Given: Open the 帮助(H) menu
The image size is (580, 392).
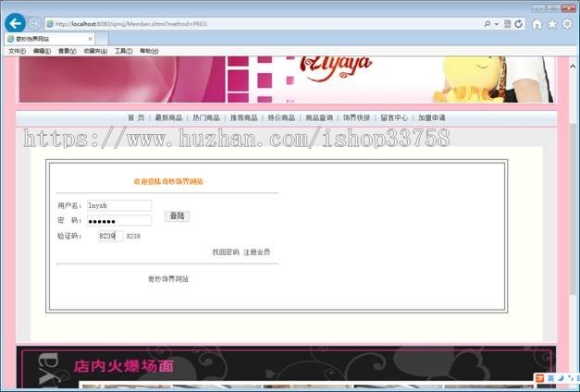Looking at the screenshot, I should (149, 51).
